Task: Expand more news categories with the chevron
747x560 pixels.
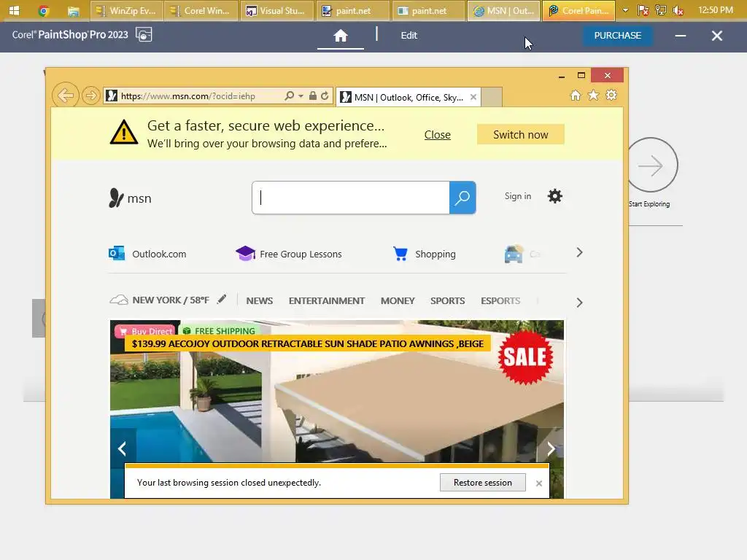Action: coord(579,303)
